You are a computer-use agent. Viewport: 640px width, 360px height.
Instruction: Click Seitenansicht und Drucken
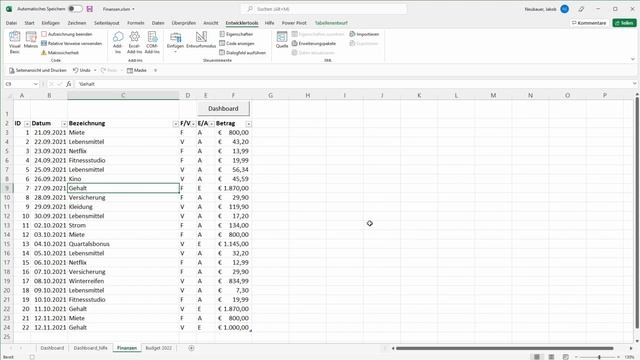pos(38,70)
